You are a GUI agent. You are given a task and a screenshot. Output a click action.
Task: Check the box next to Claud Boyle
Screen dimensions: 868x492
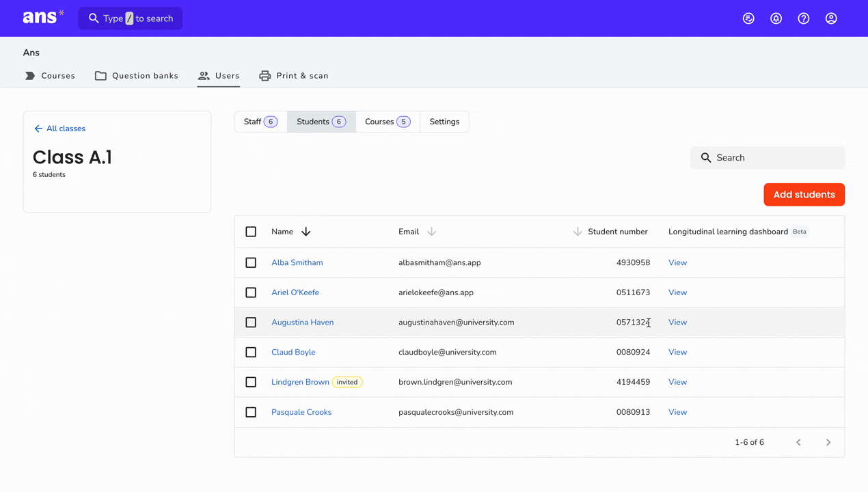[x=251, y=352]
